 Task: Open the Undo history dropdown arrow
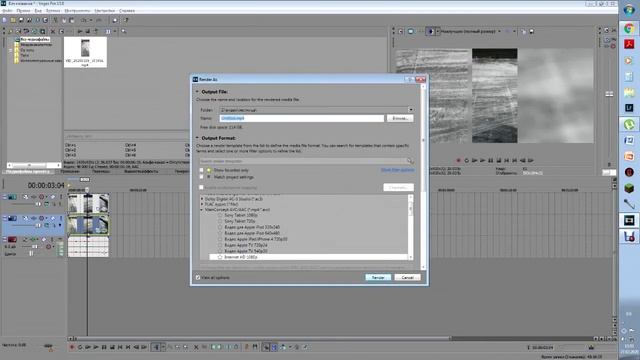tap(90, 20)
